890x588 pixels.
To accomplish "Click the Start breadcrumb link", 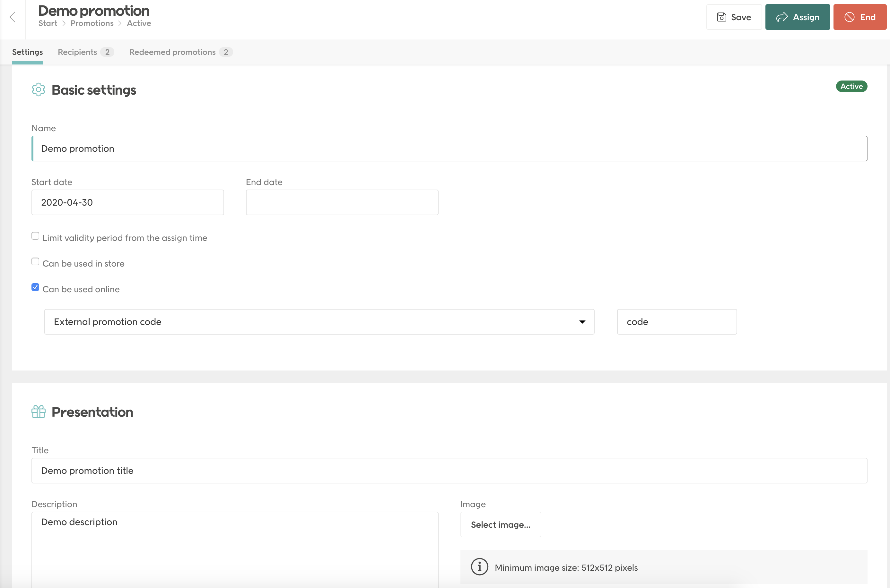I will point(48,23).
